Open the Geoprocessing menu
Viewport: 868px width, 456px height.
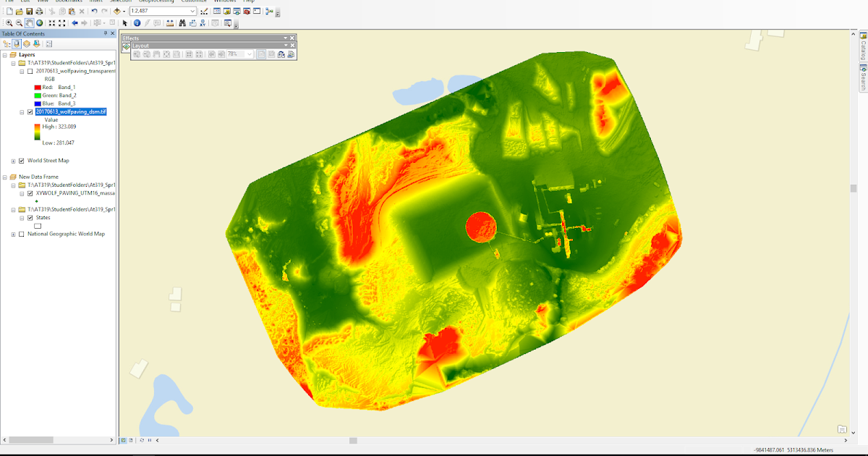click(x=158, y=2)
